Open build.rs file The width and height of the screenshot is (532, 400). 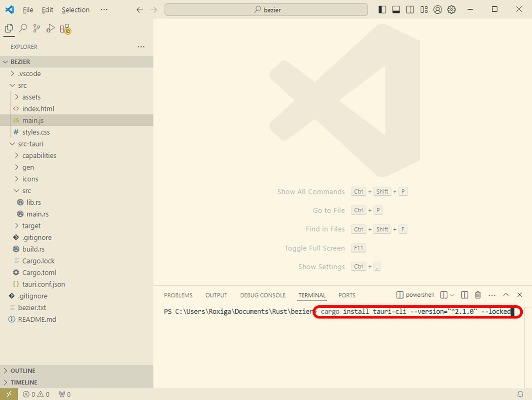click(77, 249)
